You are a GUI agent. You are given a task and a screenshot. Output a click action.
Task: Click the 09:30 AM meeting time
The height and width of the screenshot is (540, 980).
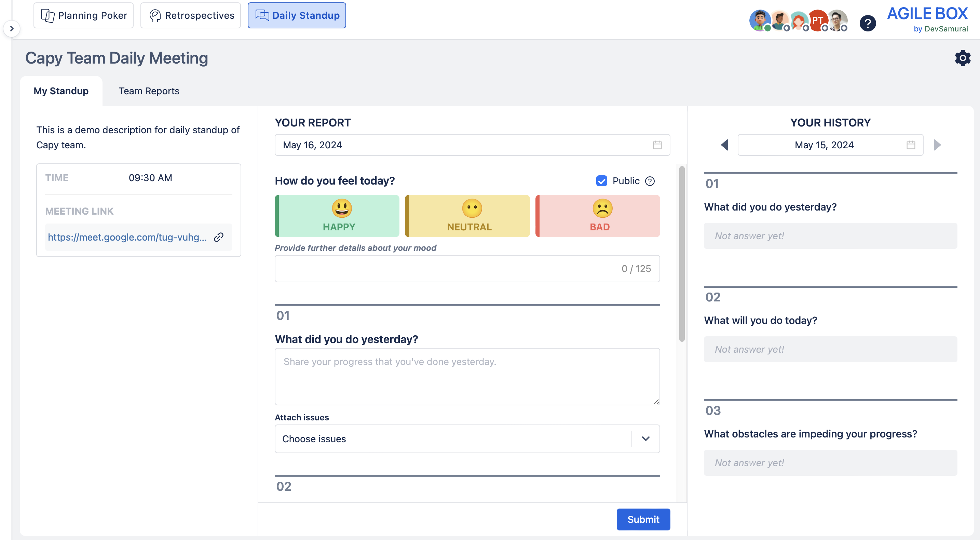[x=150, y=178]
